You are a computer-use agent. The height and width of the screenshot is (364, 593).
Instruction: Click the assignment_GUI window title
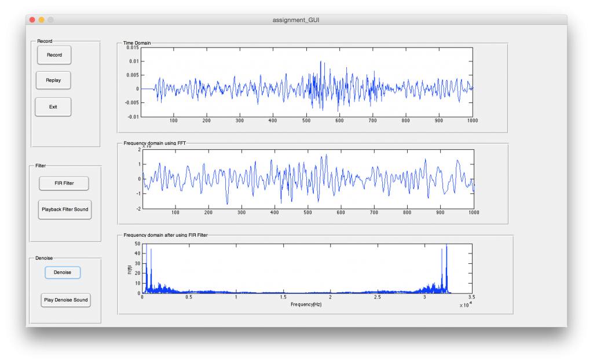(x=296, y=20)
